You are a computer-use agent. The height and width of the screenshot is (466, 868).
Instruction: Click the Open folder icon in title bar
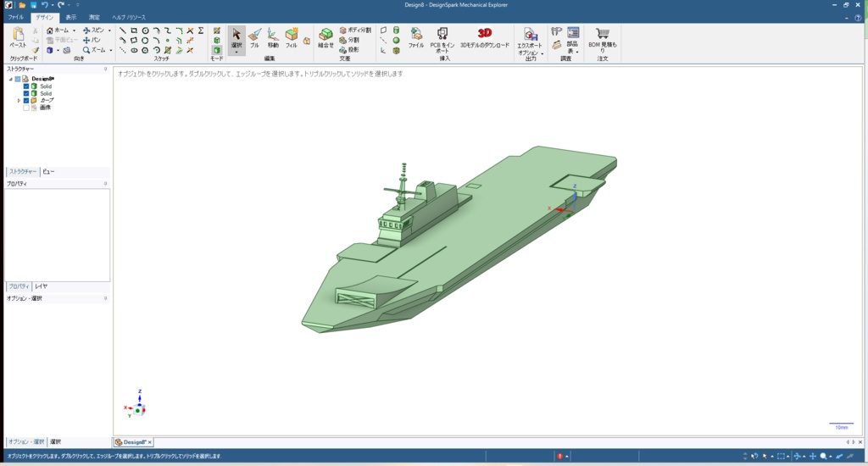[x=22, y=5]
